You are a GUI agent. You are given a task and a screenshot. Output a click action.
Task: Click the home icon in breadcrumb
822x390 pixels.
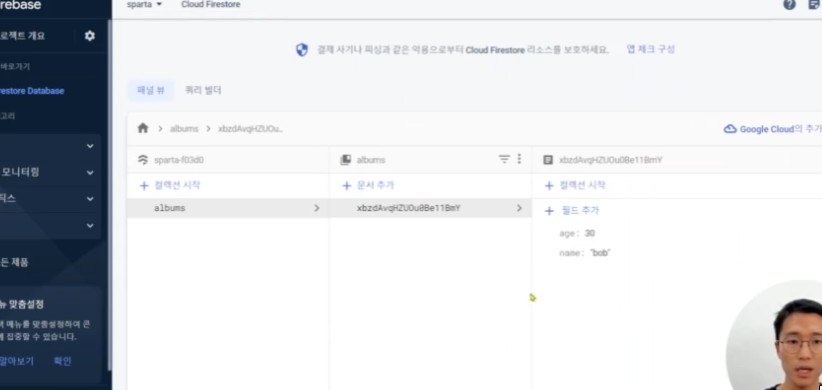[x=143, y=128]
